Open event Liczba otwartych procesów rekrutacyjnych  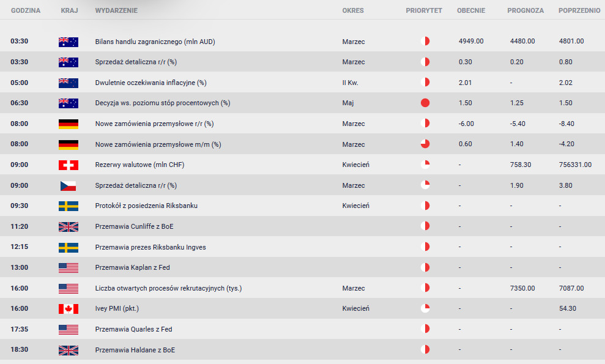[168, 288]
